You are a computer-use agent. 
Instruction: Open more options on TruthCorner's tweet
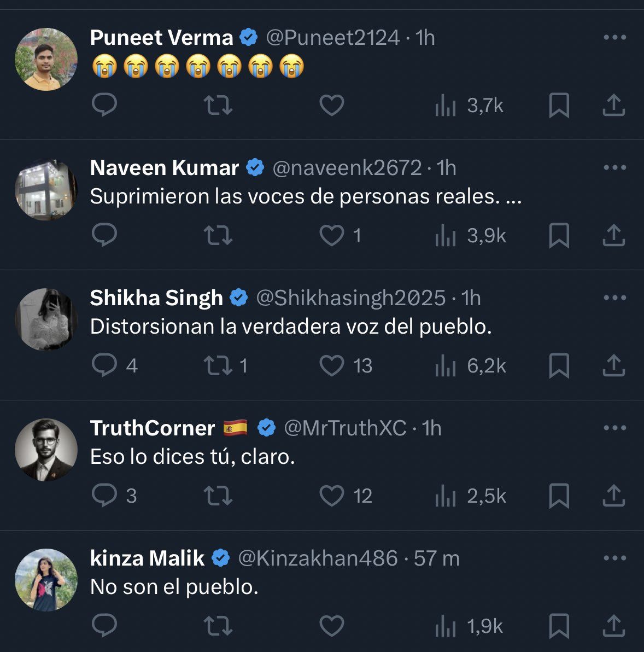coord(614,428)
